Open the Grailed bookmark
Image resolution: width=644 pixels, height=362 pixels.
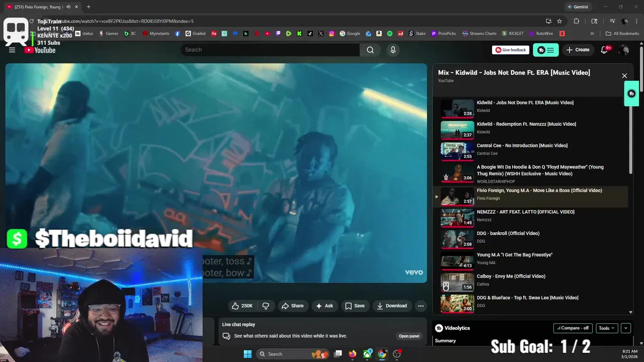pos(195,34)
